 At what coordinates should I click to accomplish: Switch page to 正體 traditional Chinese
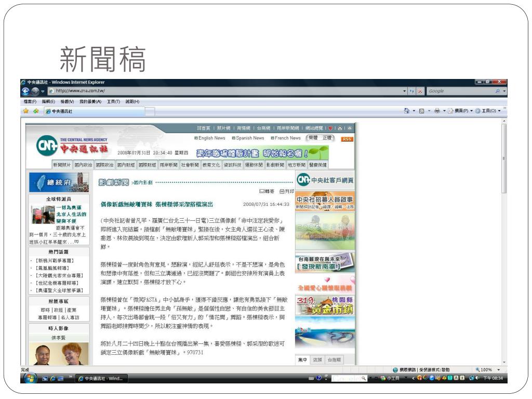coord(327,138)
